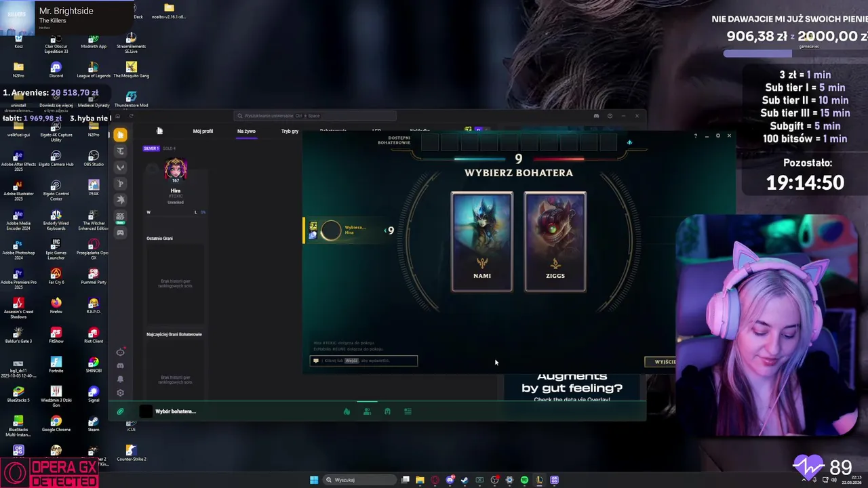
Task: Open the bot assistant sidebar icon
Action: point(120,352)
